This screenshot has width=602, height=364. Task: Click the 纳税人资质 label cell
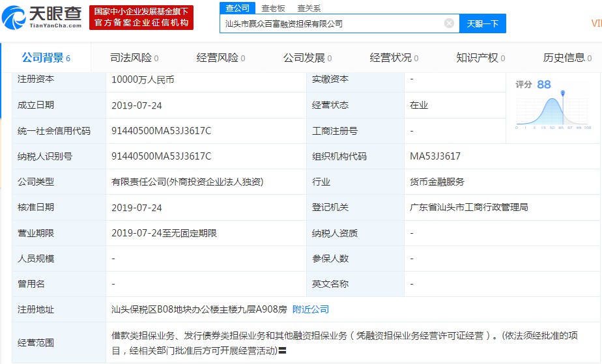pyautogui.click(x=355, y=233)
